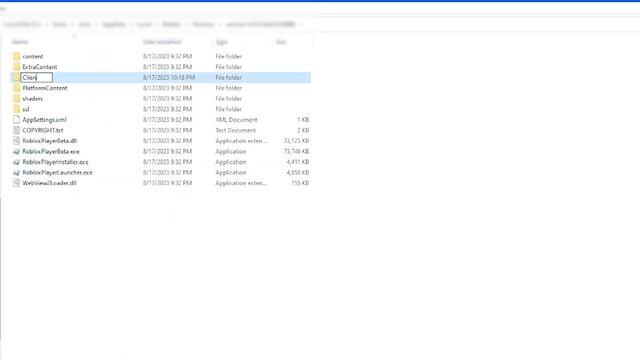This screenshot has height=360, width=640.
Task: Click the 155 KB size of WebView2Loader.dll
Action: coord(300,183)
